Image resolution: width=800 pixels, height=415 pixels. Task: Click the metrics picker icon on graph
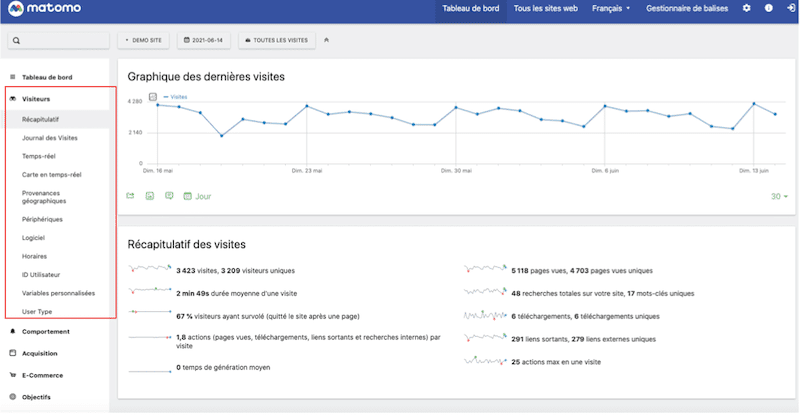coord(152,97)
